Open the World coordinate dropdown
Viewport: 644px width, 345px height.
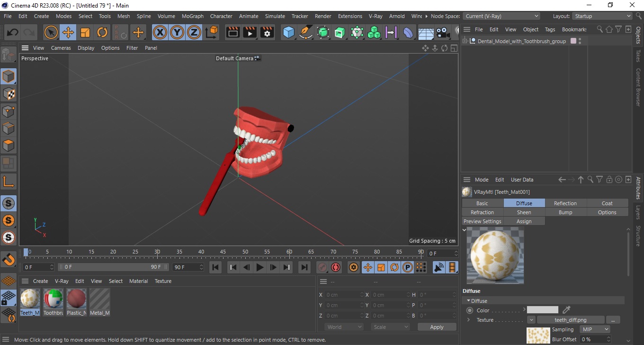pos(344,327)
